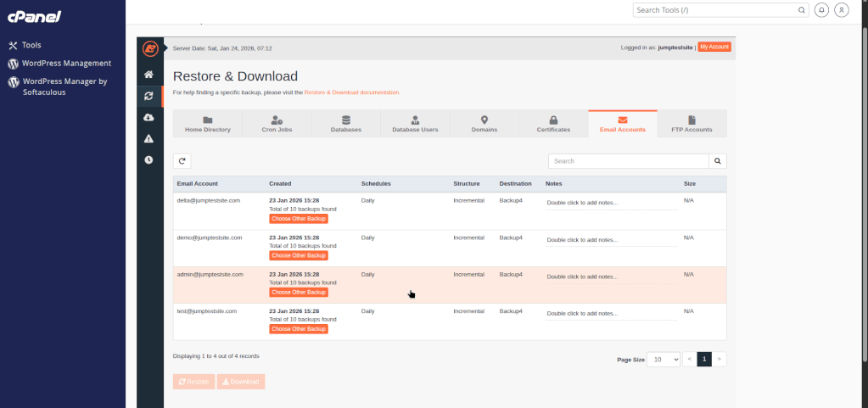Go to next page arrow in pagination
The width and height of the screenshot is (868, 408).
click(x=720, y=360)
